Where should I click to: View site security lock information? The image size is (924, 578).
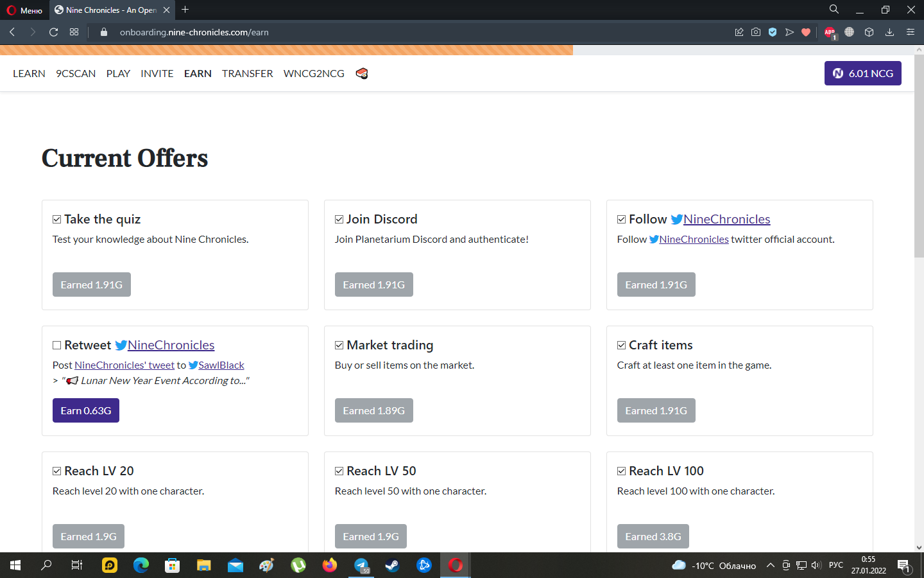pos(104,32)
